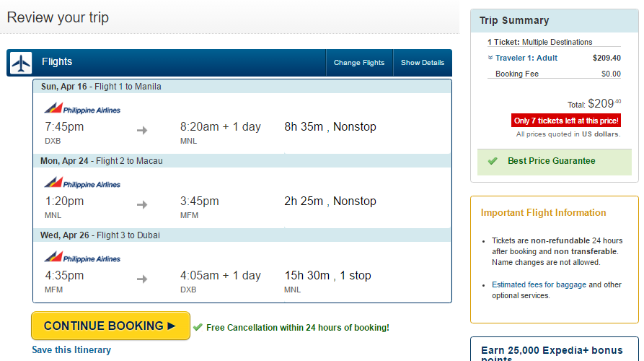Click the Continue Booking button
Screen dimensions: 644x361
[x=110, y=326]
